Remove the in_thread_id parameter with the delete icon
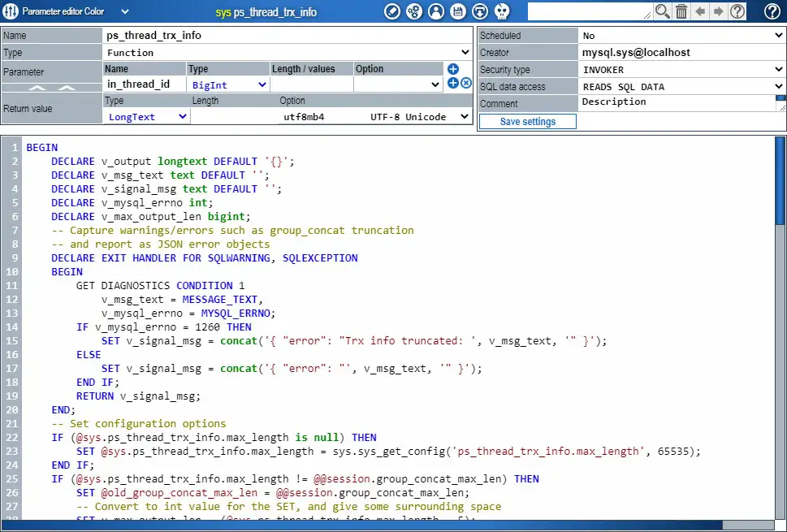Screen dimensions: 787x532 466,83
